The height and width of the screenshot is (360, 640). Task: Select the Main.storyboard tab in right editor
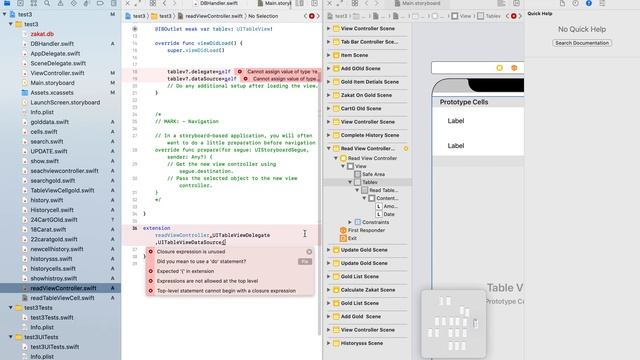point(418,3)
